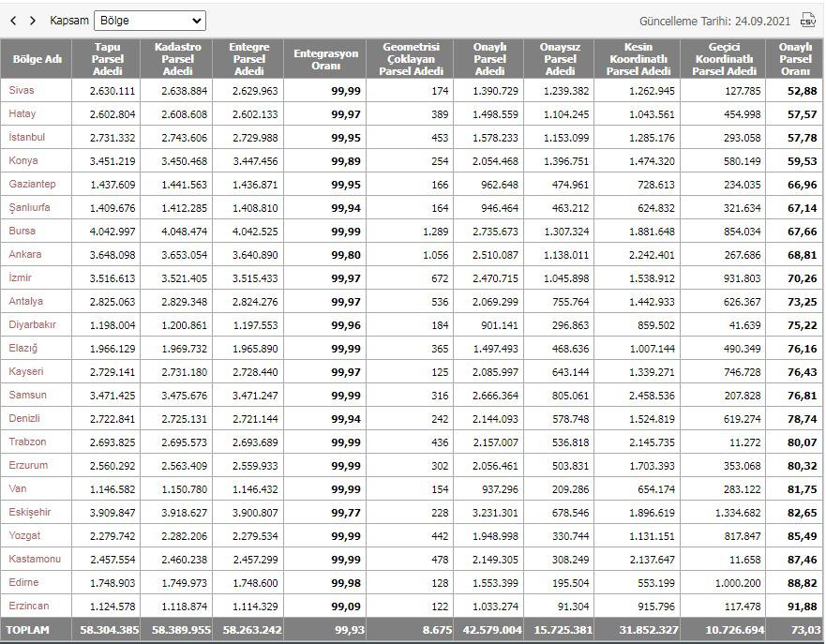Select the TOPLAM tapu value 58.304.385
Image resolution: width=826 pixels, height=644 pixels.
point(110,630)
